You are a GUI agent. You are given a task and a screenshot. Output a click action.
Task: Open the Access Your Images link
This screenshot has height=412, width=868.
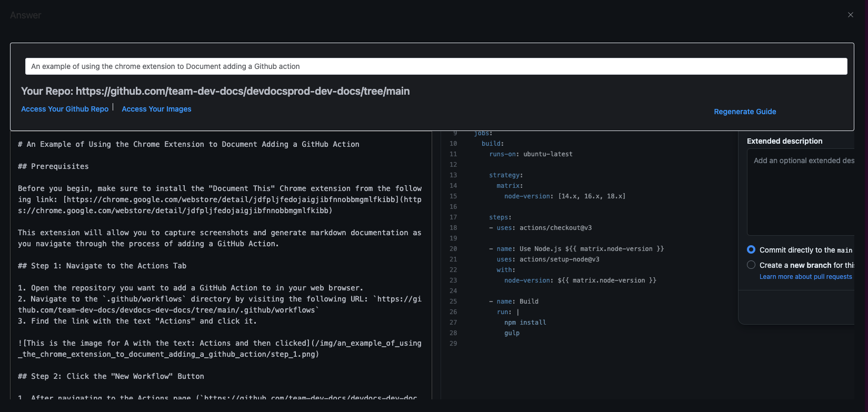click(x=156, y=109)
